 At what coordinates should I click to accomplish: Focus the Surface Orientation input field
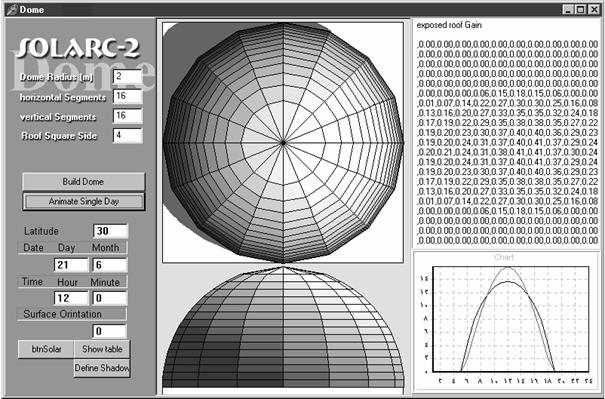pos(110,331)
